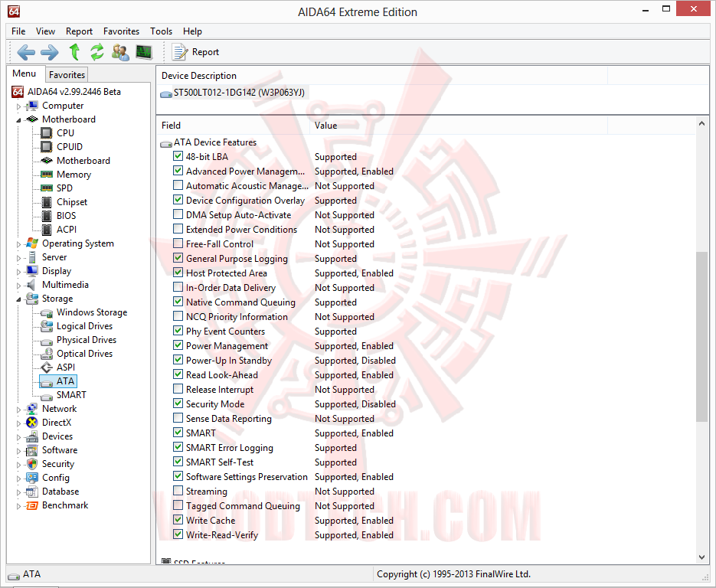Toggle Automatic Acoustic Management checkbox
716x588 pixels.
(x=178, y=185)
